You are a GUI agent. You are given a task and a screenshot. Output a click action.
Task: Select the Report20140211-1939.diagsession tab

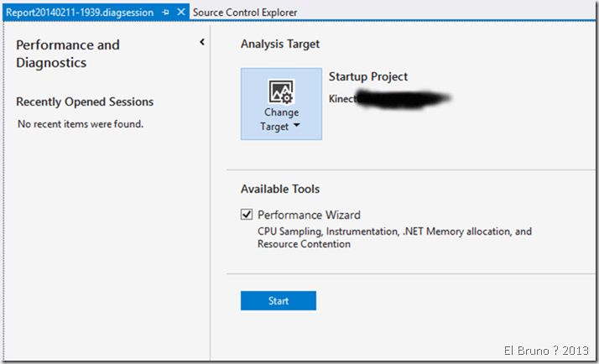point(81,13)
